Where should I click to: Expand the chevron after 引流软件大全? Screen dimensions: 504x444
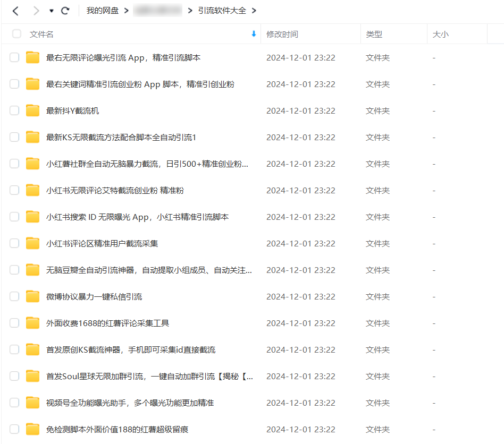[254, 11]
